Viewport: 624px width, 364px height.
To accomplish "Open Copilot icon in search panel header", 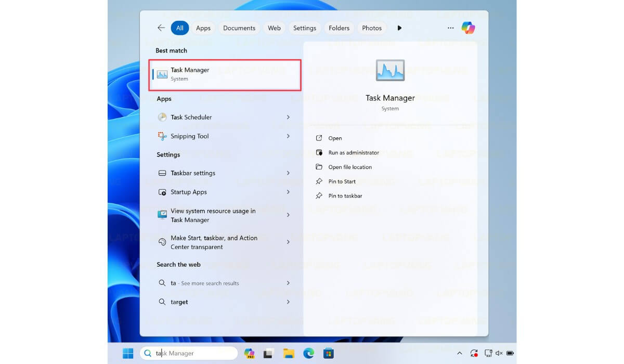I will point(468,28).
